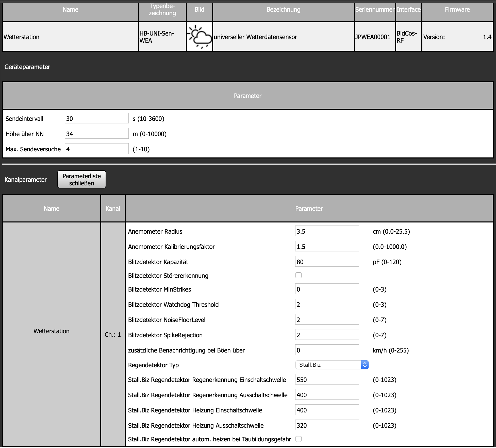Viewport: 496px width, 448px height.
Task: Click the Sendeintervall input field
Action: coord(96,118)
